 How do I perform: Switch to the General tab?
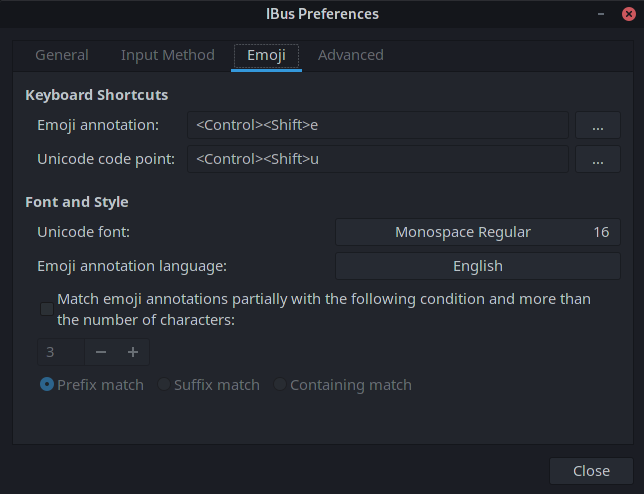[x=62, y=55]
